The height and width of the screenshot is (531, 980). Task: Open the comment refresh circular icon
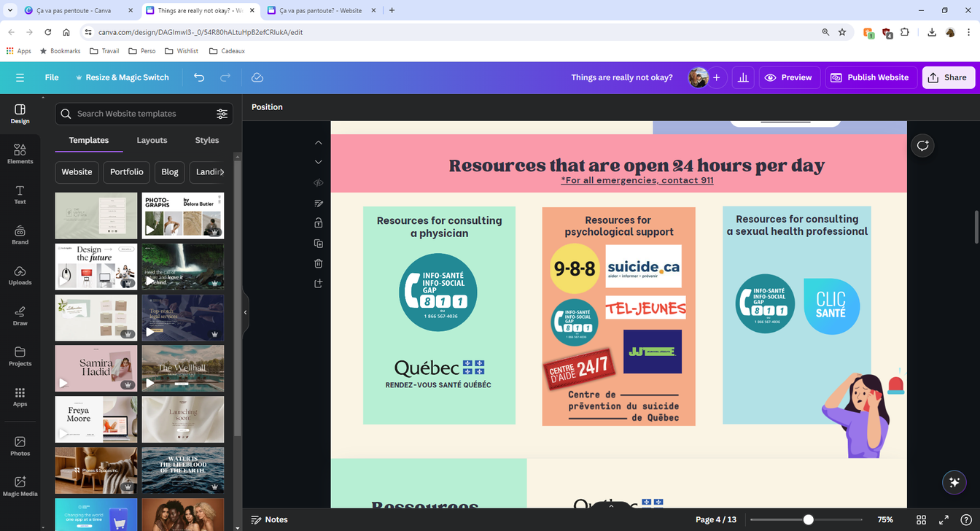click(922, 145)
